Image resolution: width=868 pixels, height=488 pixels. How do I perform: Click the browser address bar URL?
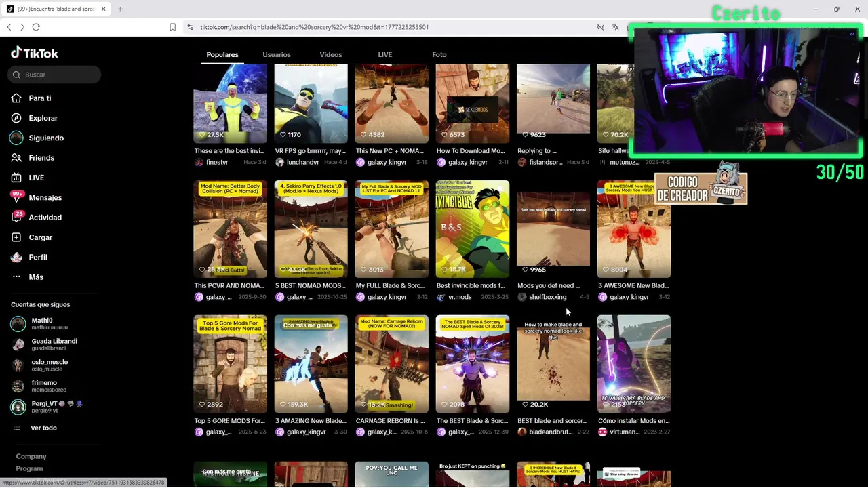[314, 27]
